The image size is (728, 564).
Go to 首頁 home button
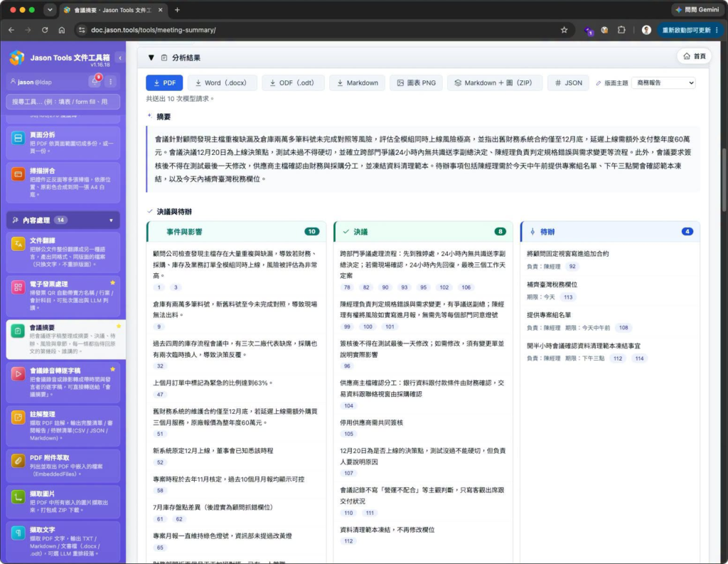(x=695, y=56)
